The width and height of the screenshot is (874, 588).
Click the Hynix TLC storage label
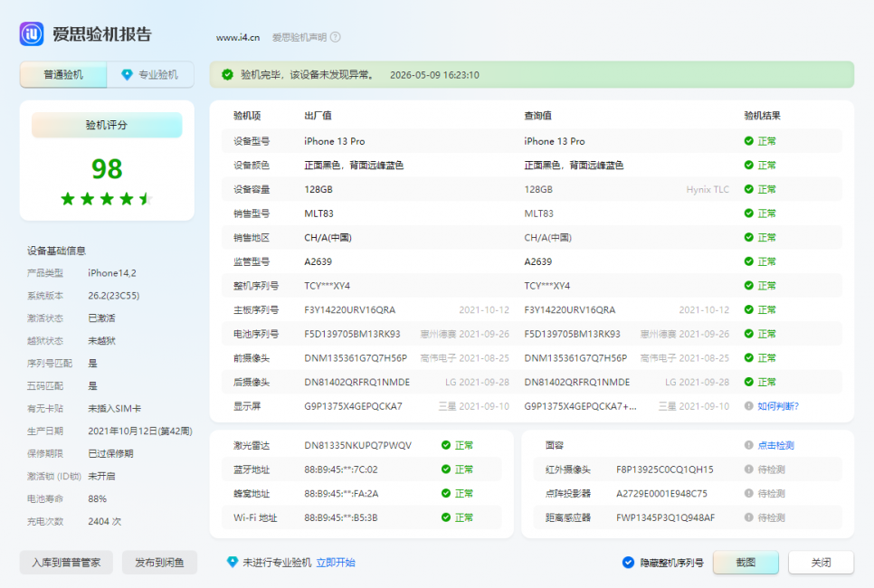pyautogui.click(x=708, y=189)
